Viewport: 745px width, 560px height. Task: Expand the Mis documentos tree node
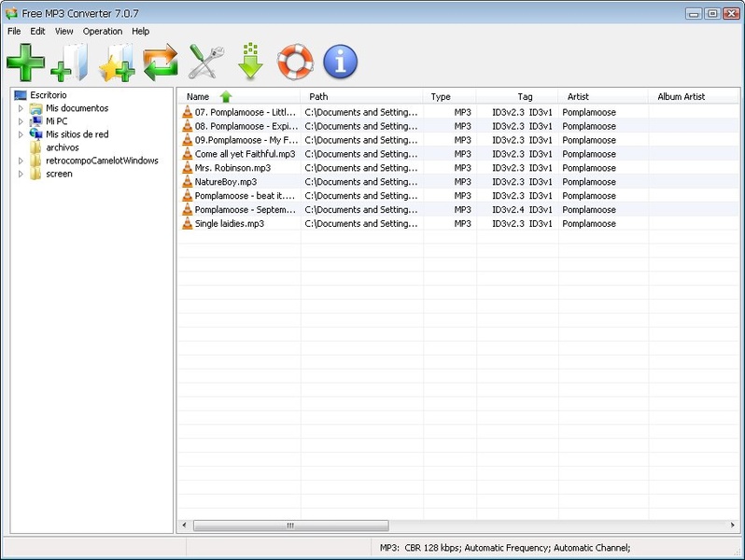(x=21, y=109)
